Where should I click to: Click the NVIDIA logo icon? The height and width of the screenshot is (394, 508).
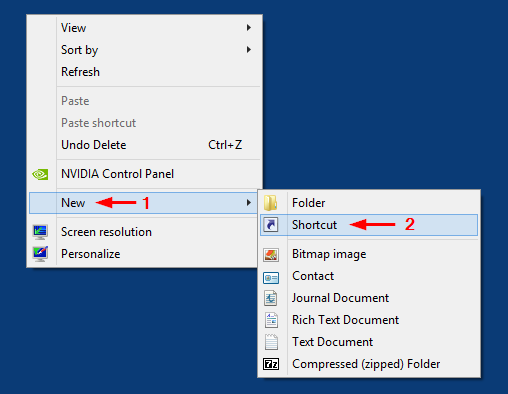click(40, 174)
